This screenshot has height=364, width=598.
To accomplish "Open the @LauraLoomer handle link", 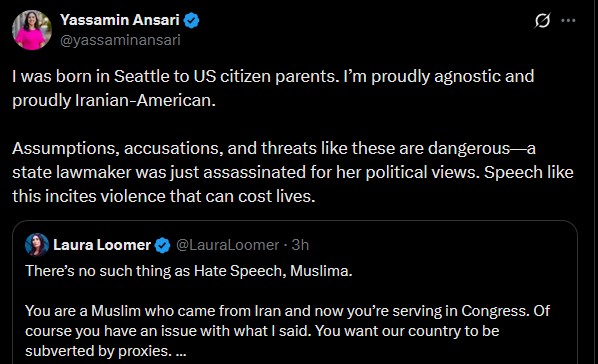I will [x=228, y=245].
